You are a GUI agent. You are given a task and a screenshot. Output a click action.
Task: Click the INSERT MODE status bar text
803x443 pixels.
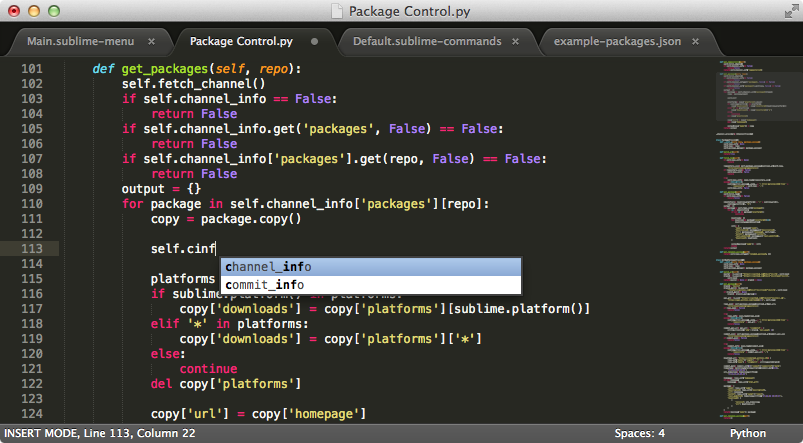(43, 433)
